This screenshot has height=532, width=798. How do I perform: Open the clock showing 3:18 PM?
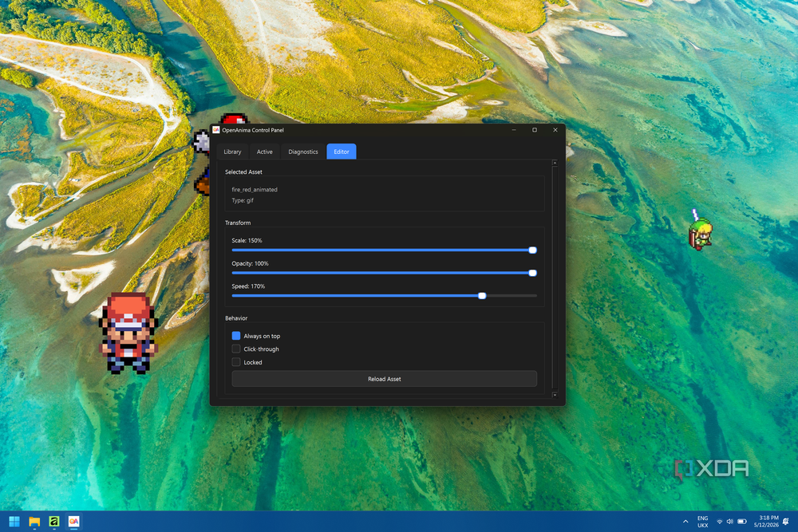coord(766,522)
